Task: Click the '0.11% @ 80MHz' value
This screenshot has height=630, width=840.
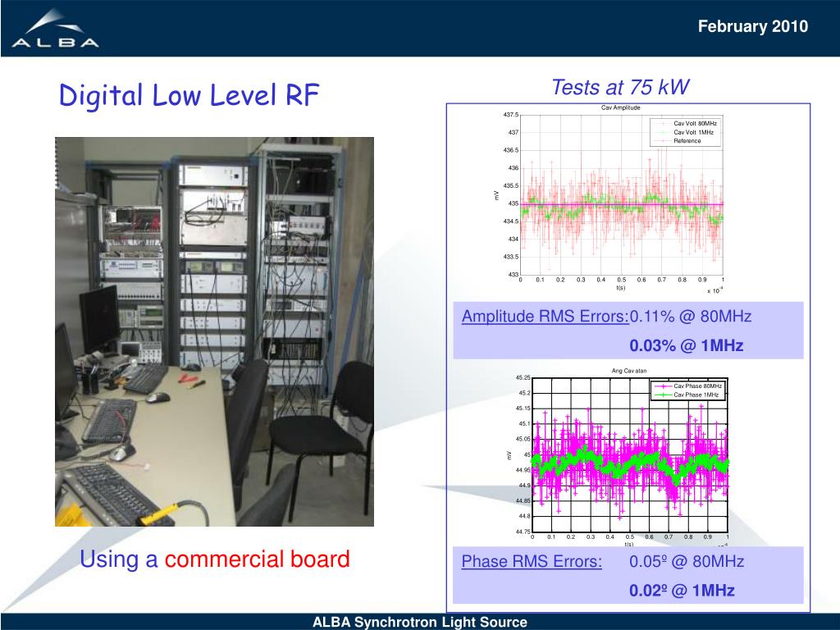Action: (691, 317)
